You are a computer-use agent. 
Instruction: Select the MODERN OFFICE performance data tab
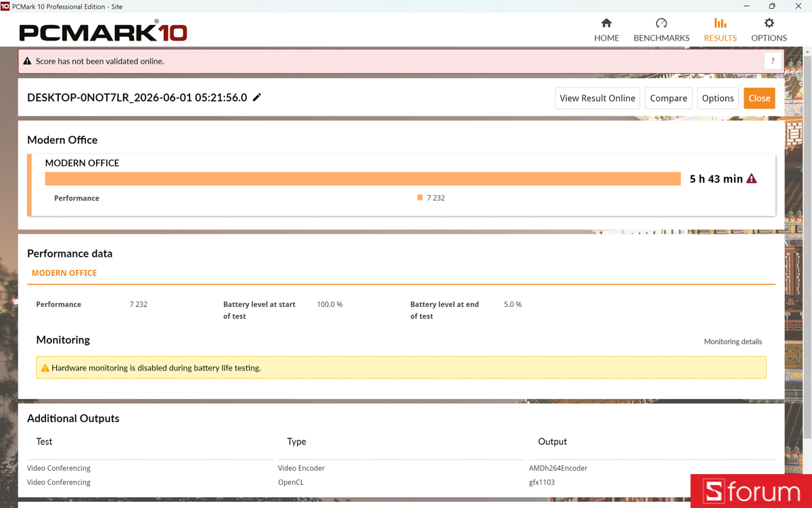(x=64, y=273)
